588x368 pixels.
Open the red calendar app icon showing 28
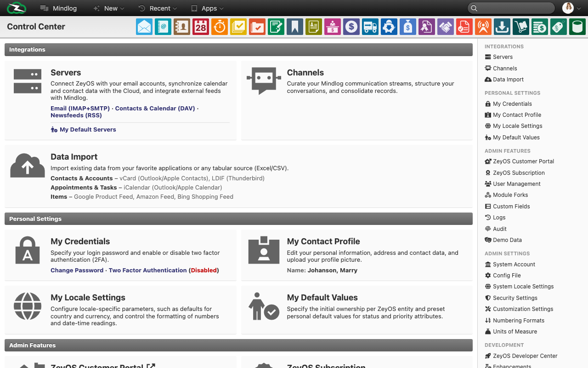tap(201, 27)
